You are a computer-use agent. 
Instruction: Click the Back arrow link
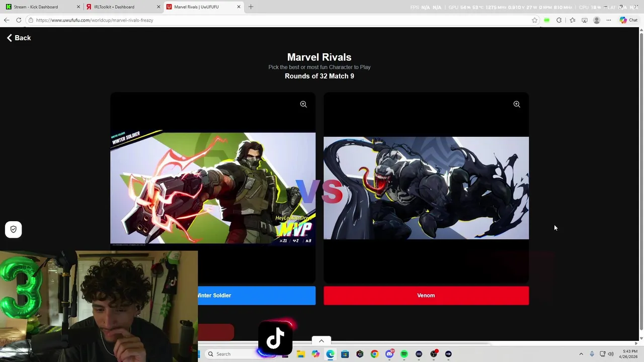pyautogui.click(x=19, y=38)
